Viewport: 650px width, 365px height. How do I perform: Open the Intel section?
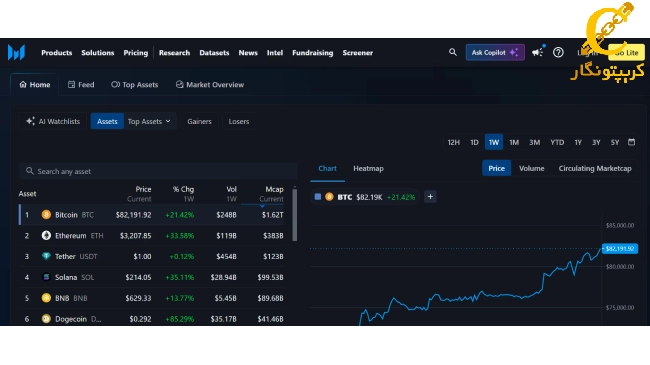click(x=274, y=53)
